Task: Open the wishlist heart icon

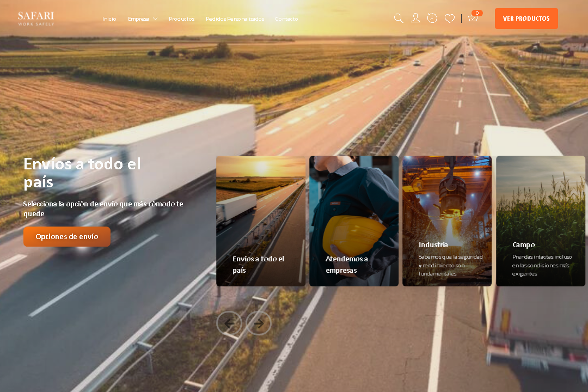Action: (x=450, y=19)
